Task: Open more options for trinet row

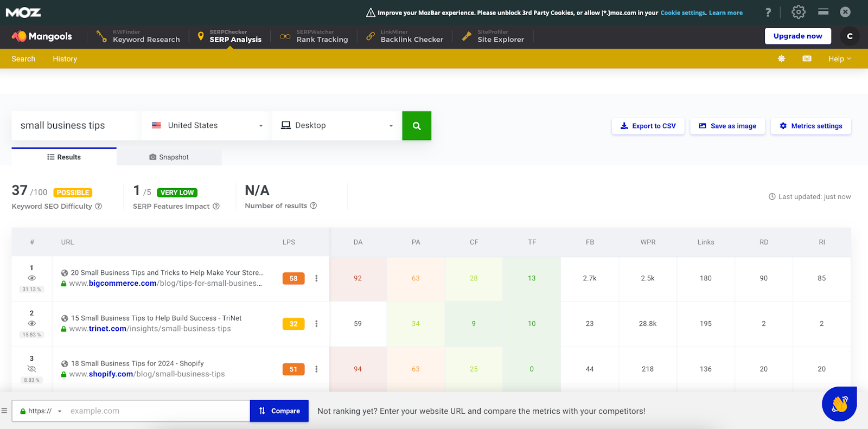Action: point(316,324)
